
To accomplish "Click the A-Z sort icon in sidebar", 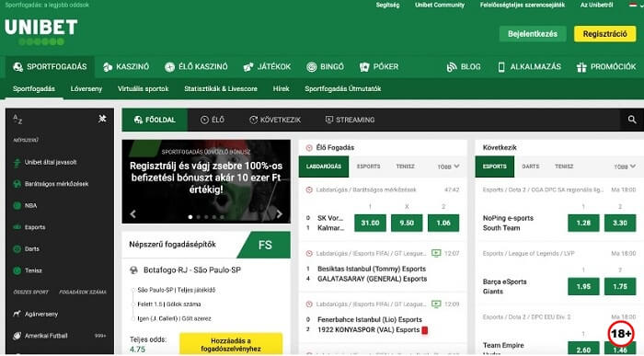I will click(17, 120).
